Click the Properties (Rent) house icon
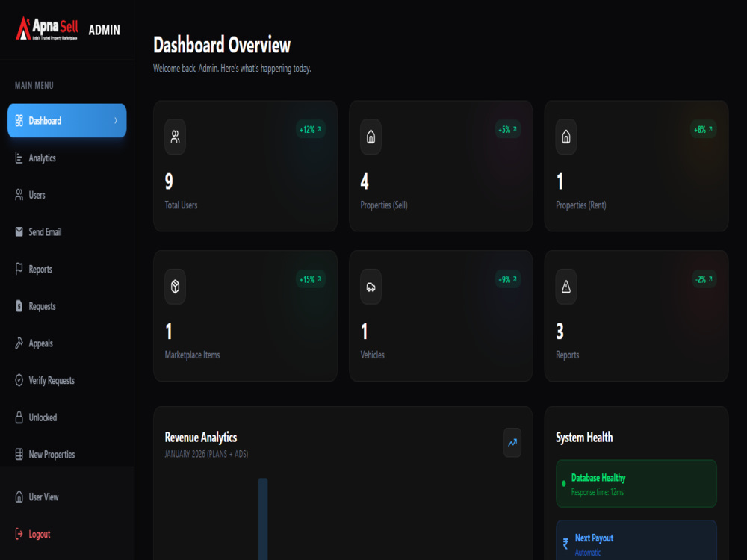 tap(566, 137)
